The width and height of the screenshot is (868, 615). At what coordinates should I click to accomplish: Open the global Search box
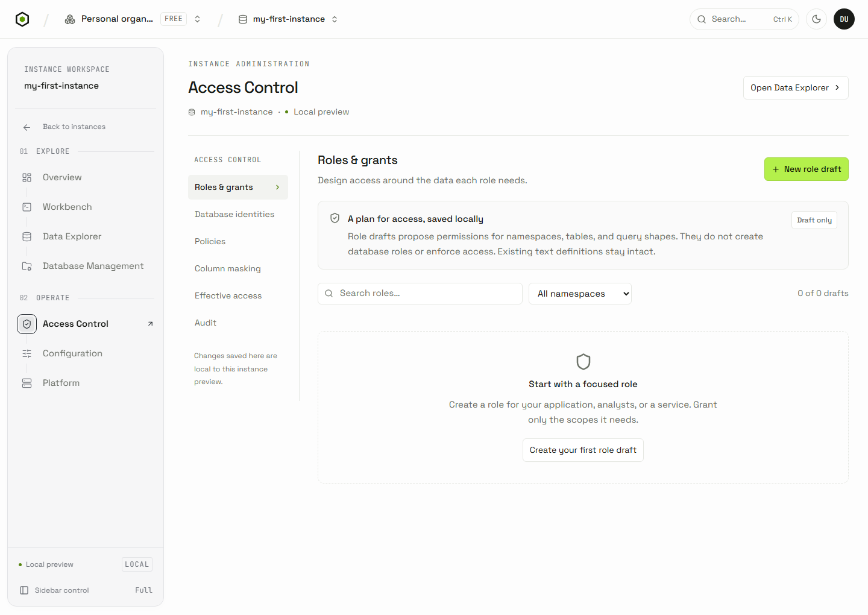coord(744,19)
